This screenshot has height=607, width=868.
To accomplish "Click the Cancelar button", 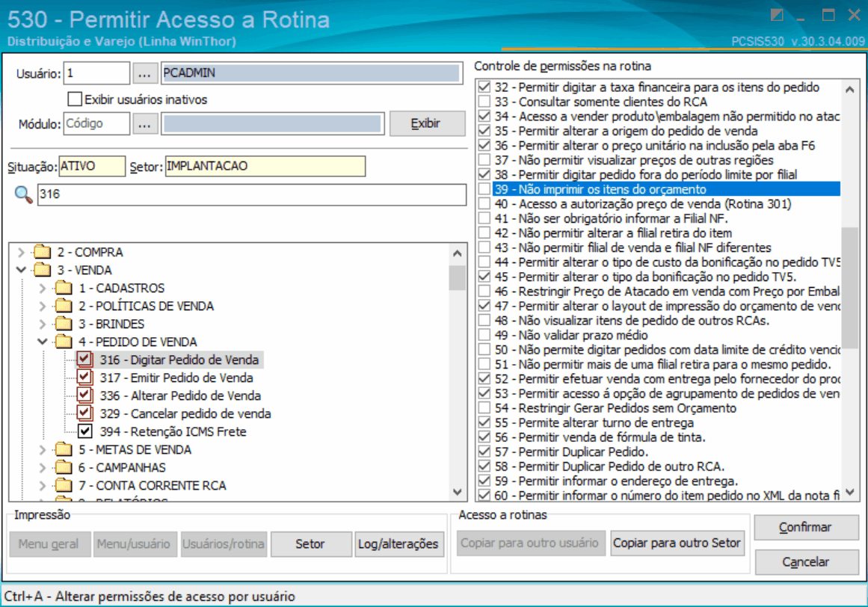I will click(806, 562).
